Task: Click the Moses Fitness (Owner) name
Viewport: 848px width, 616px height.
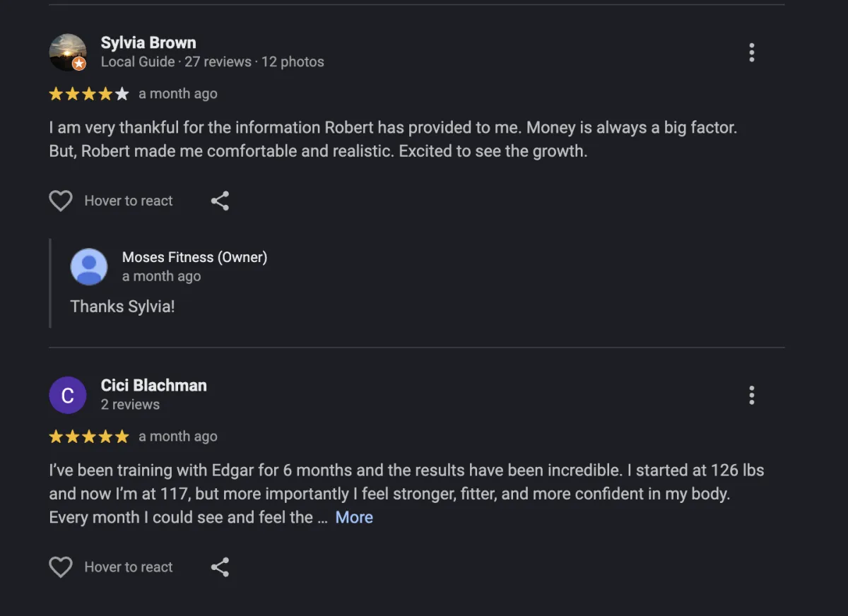Action: (194, 257)
